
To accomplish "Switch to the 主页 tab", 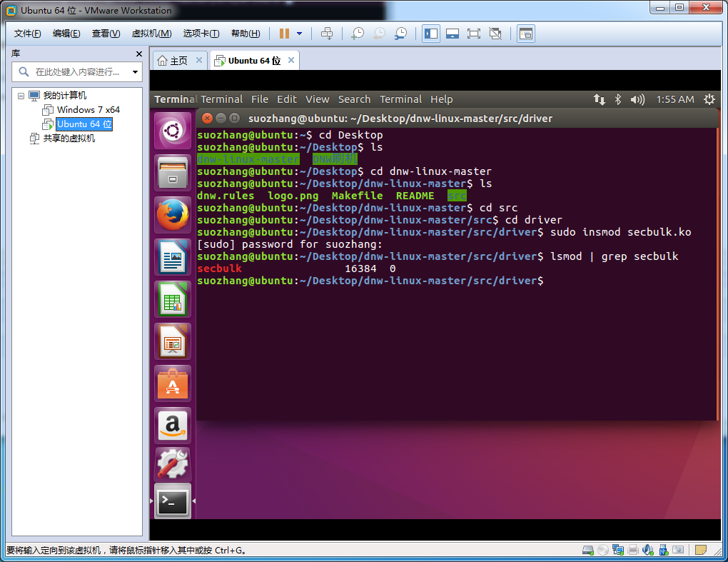I will point(173,61).
